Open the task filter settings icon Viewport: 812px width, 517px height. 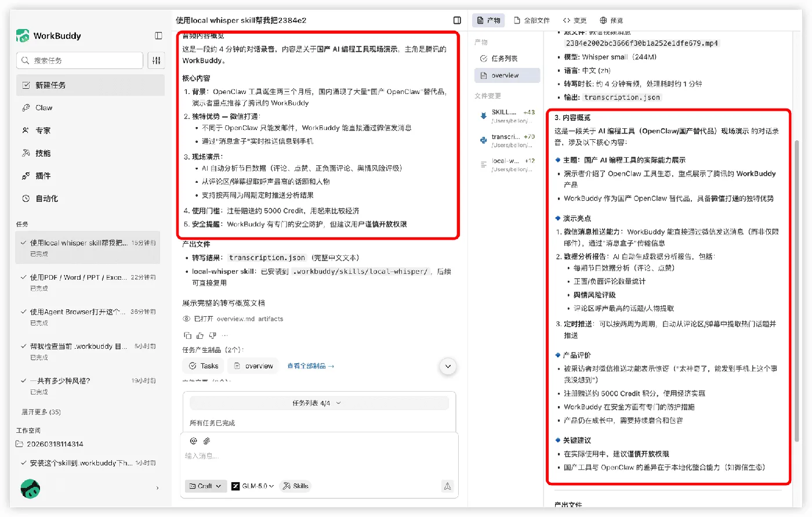156,60
